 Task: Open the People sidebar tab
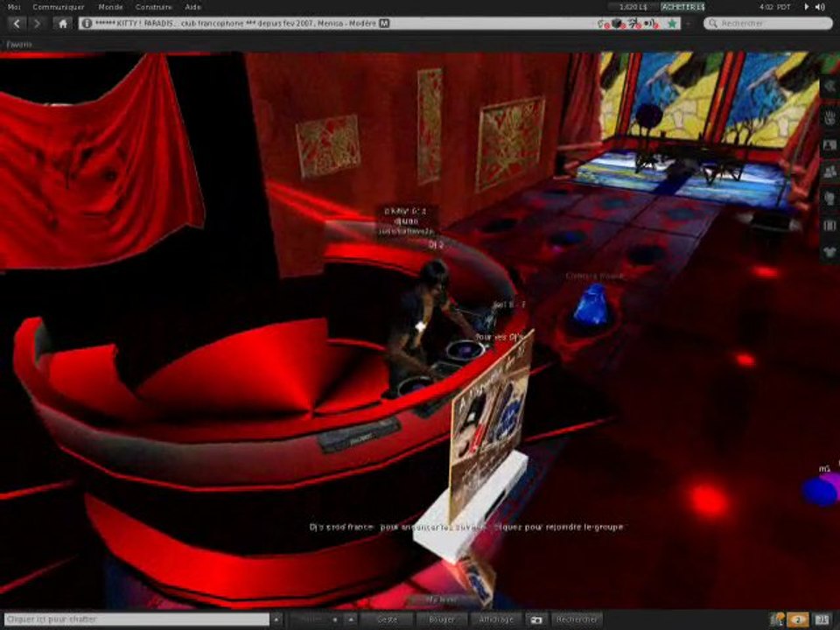click(x=829, y=172)
